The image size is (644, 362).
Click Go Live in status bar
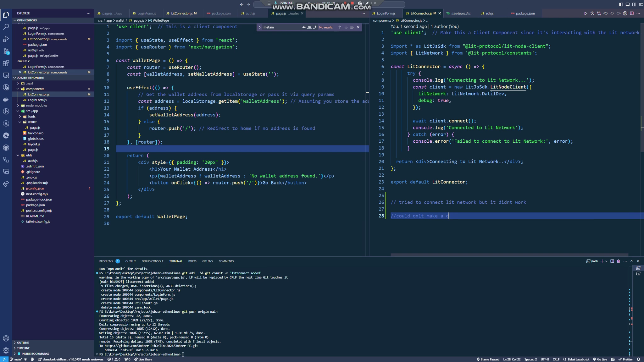tap(600, 359)
